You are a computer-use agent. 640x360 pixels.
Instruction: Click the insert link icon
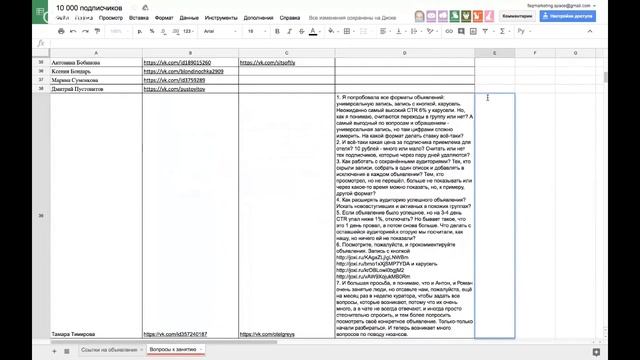(x=449, y=31)
